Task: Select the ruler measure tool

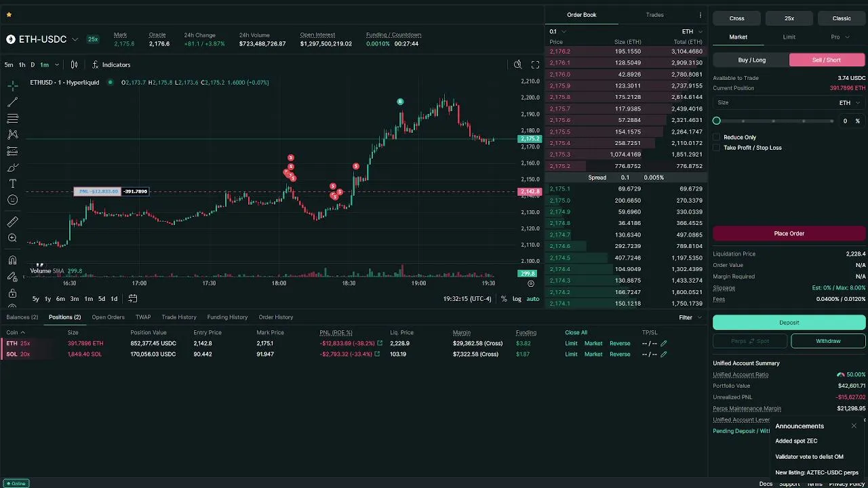Action: click(x=12, y=222)
